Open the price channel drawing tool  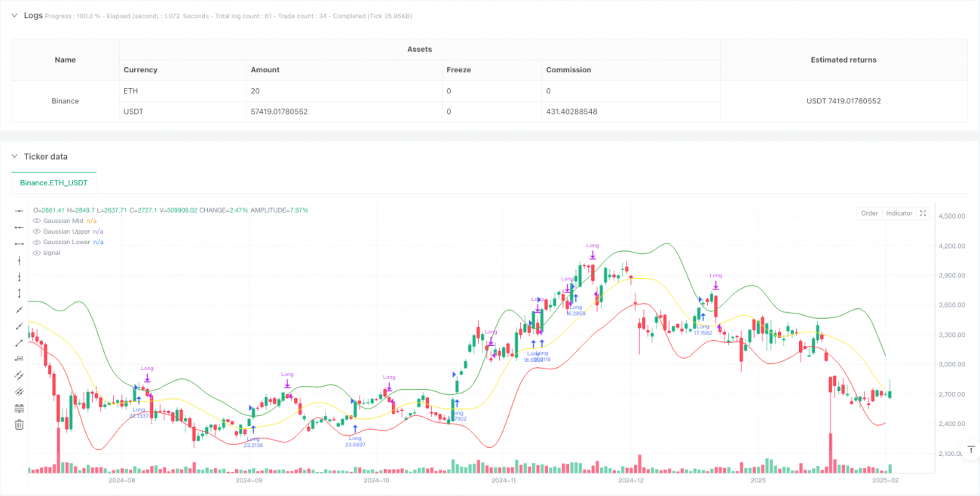pyautogui.click(x=19, y=391)
